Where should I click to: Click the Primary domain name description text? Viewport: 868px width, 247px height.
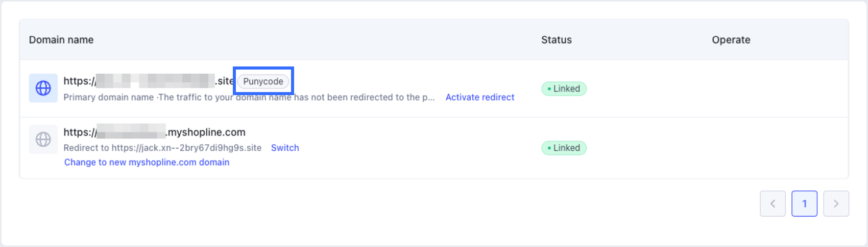tap(249, 97)
